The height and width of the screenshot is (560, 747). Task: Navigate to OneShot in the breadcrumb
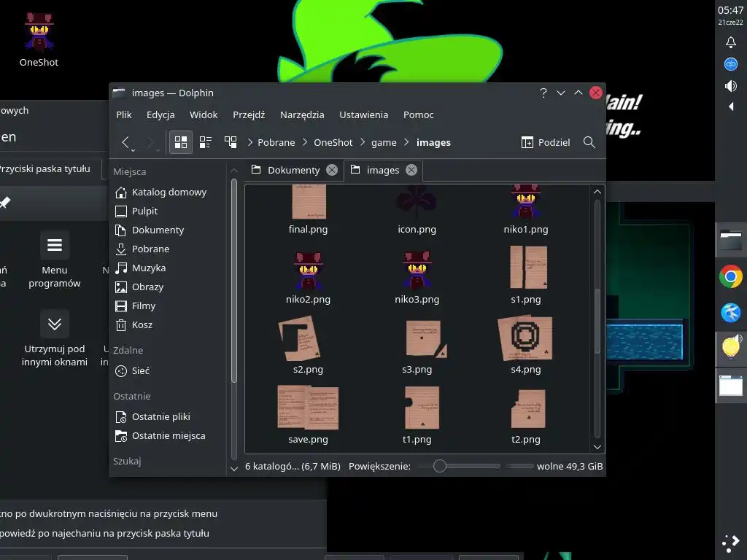pyautogui.click(x=333, y=142)
